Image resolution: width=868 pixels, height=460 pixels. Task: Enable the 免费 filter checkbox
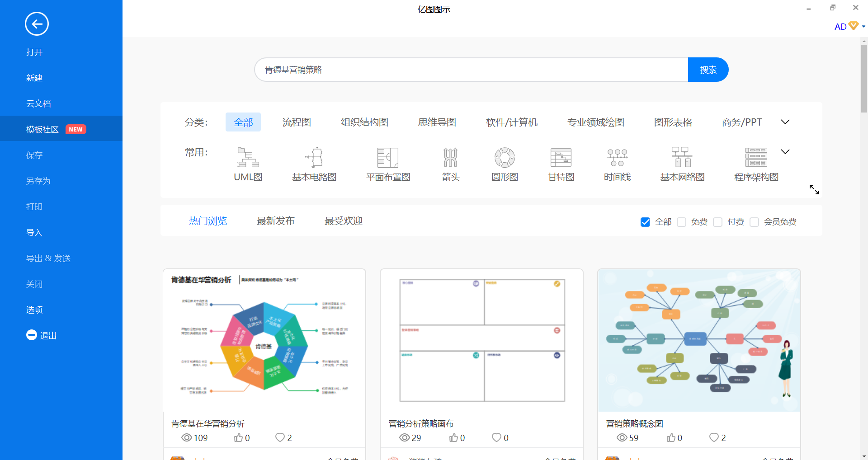(682, 222)
